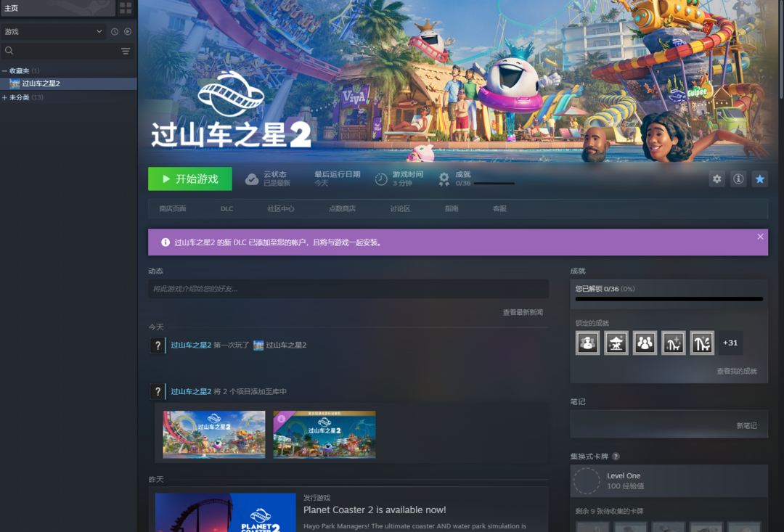Viewport: 784px width, 532px height.
Task: Click the 已是最新 cloud status text
Action: click(x=277, y=184)
